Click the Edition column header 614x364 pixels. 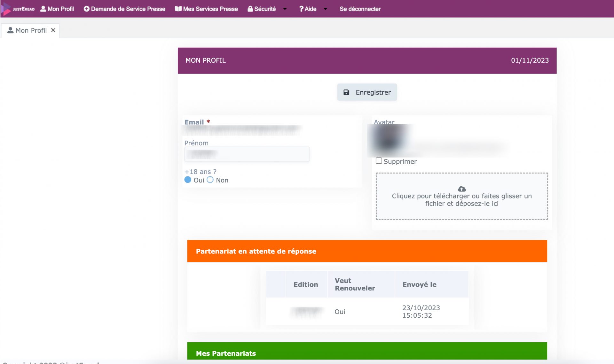[x=306, y=284]
